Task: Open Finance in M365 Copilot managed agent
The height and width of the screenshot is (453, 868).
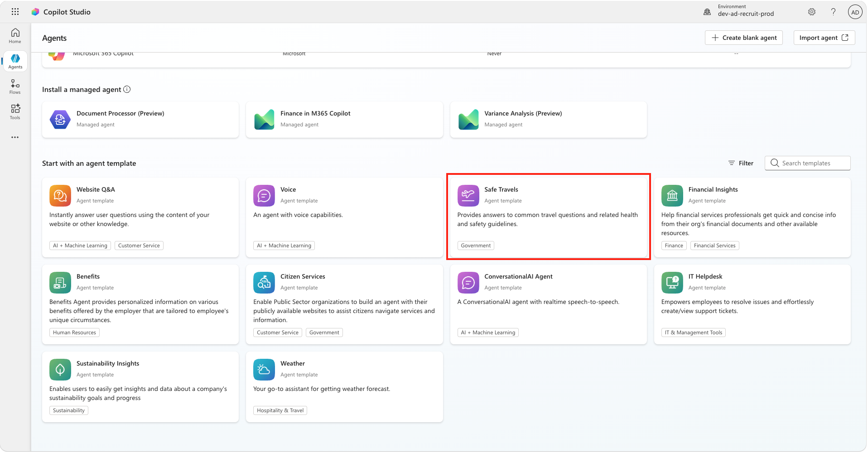Action: coord(344,120)
